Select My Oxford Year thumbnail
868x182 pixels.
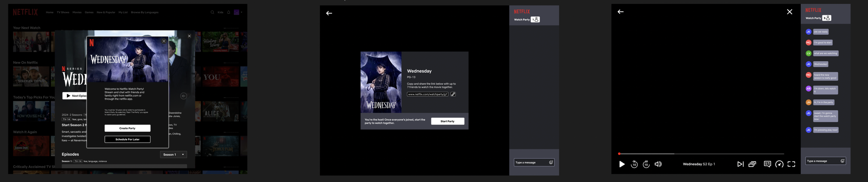click(x=31, y=42)
